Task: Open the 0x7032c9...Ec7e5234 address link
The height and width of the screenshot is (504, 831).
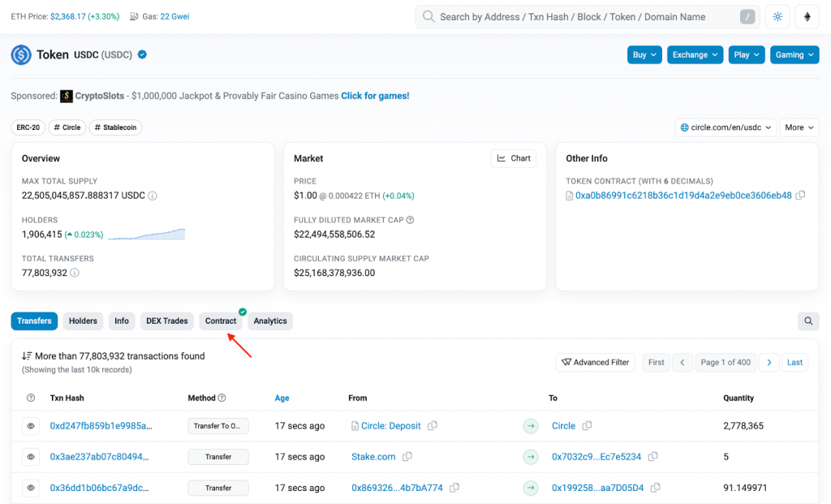Action: coord(596,456)
